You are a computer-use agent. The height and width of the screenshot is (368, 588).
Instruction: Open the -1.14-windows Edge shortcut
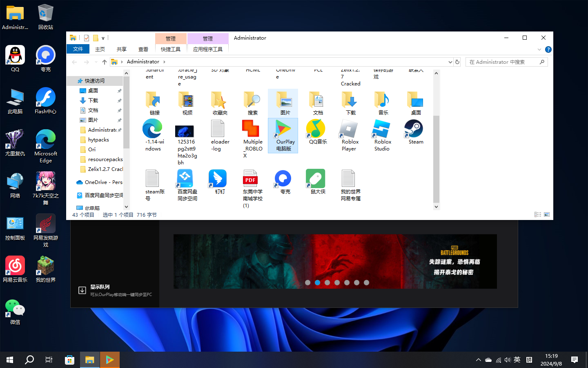click(x=152, y=135)
